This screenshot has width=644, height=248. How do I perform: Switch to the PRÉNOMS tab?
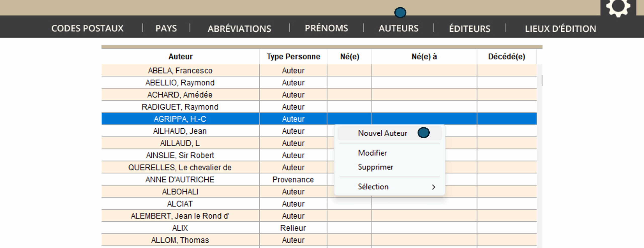(326, 28)
